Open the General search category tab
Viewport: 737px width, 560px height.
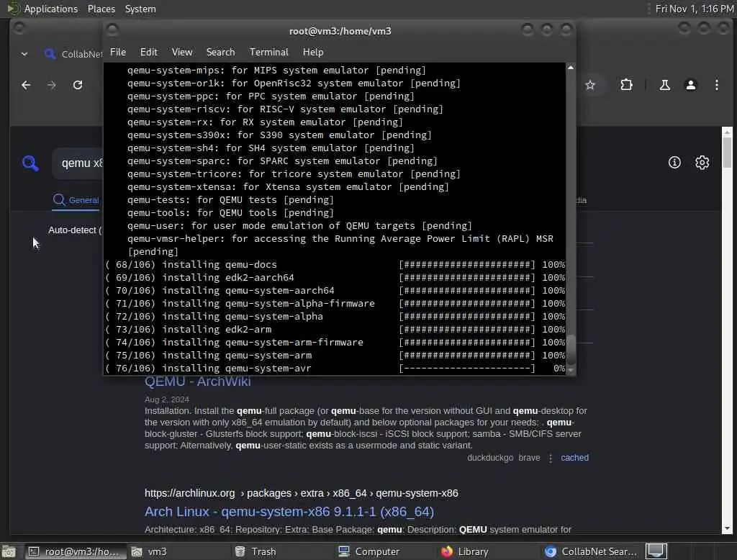[76, 200]
